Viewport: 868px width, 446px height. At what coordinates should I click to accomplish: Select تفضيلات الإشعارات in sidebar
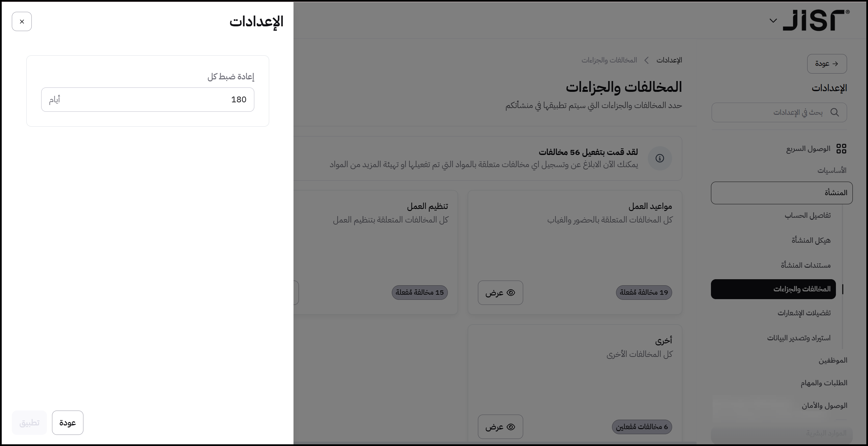point(804,313)
